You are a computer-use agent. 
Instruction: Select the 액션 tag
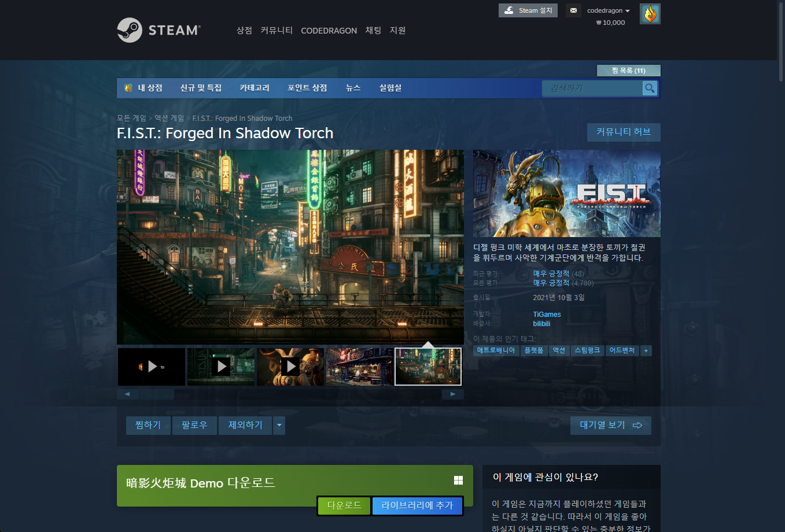pos(559,350)
